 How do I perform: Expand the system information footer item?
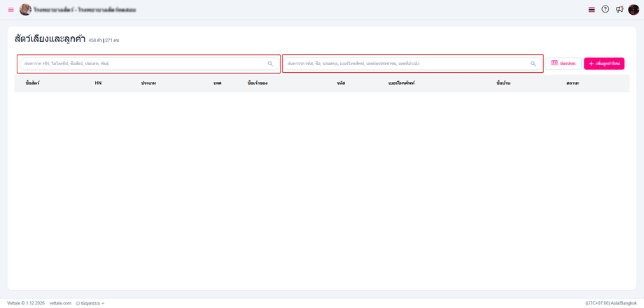[x=90, y=303]
